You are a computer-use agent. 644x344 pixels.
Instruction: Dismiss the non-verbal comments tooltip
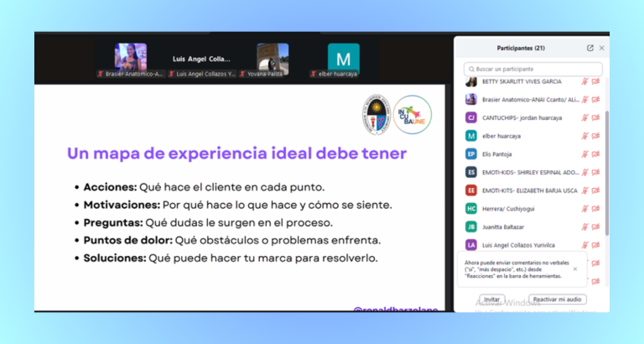point(574,269)
